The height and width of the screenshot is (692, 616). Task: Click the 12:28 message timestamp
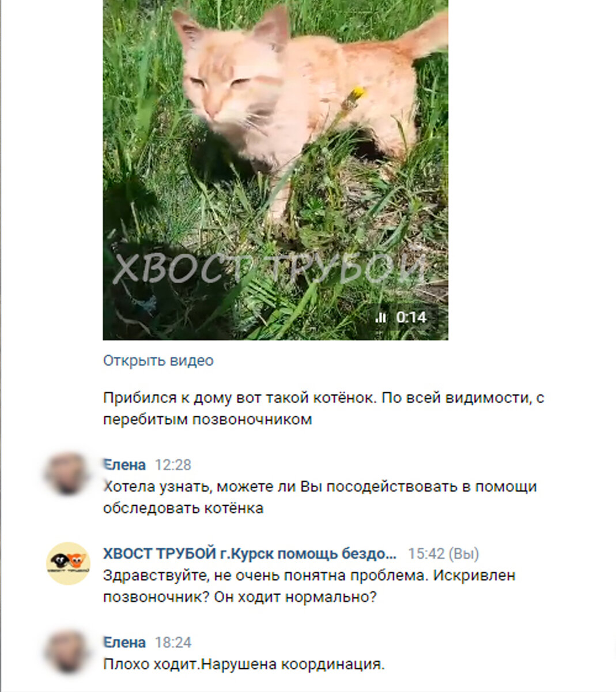click(x=173, y=465)
